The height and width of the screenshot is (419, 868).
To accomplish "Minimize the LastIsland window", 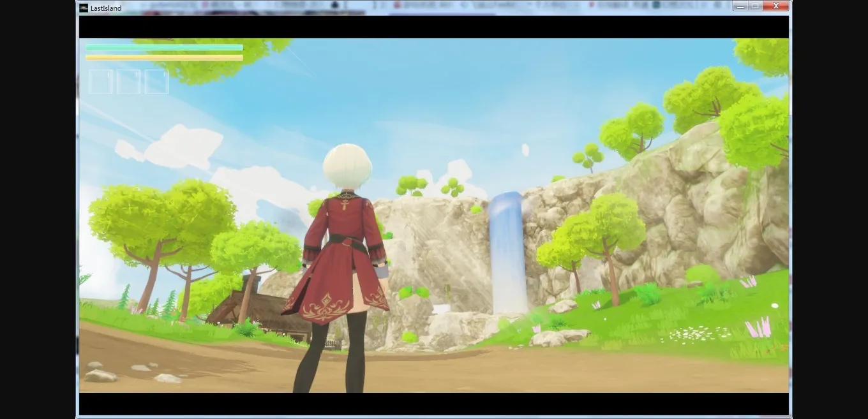I will [741, 6].
